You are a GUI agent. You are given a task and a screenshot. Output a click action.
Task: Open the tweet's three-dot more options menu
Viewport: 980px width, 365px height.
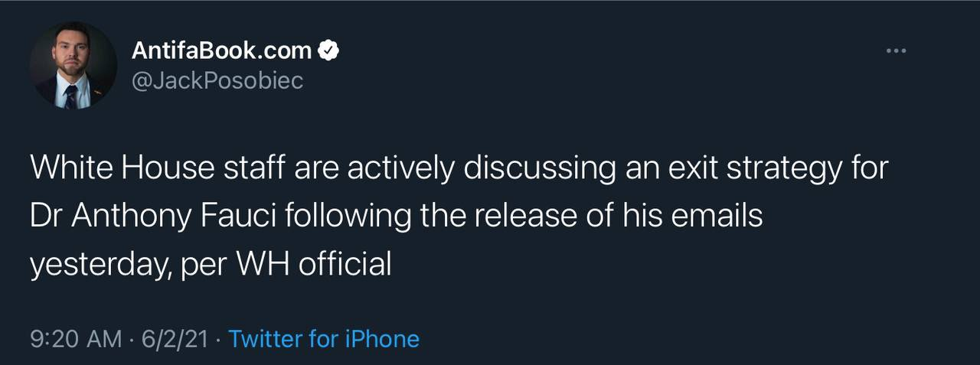tap(895, 51)
